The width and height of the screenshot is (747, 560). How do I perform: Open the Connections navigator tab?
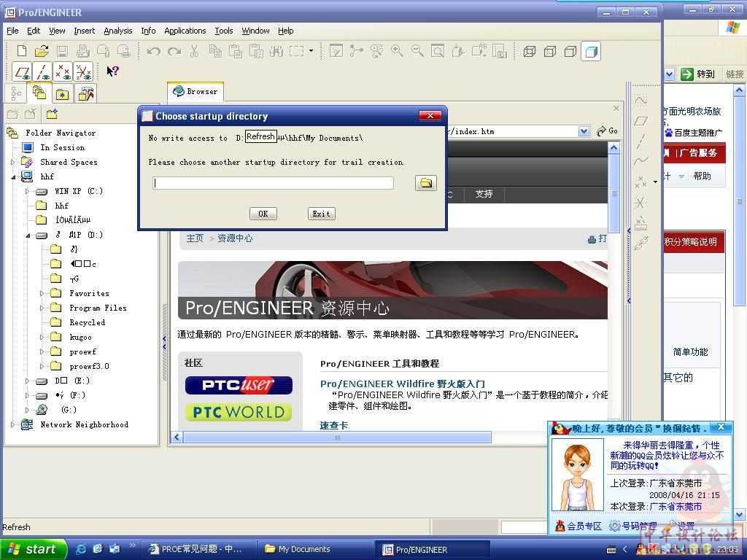(86, 93)
